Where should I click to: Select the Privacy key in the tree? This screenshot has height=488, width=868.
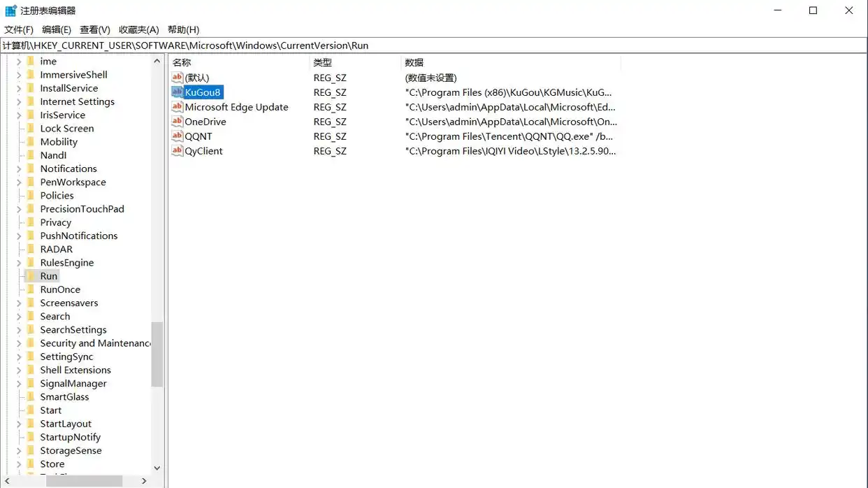[56, 222]
